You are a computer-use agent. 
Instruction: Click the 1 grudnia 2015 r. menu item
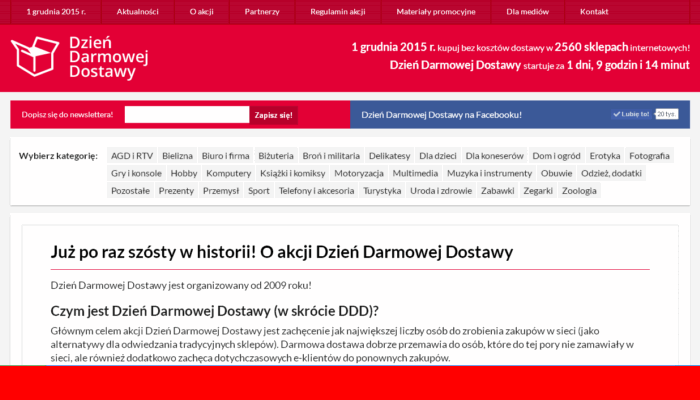click(56, 12)
